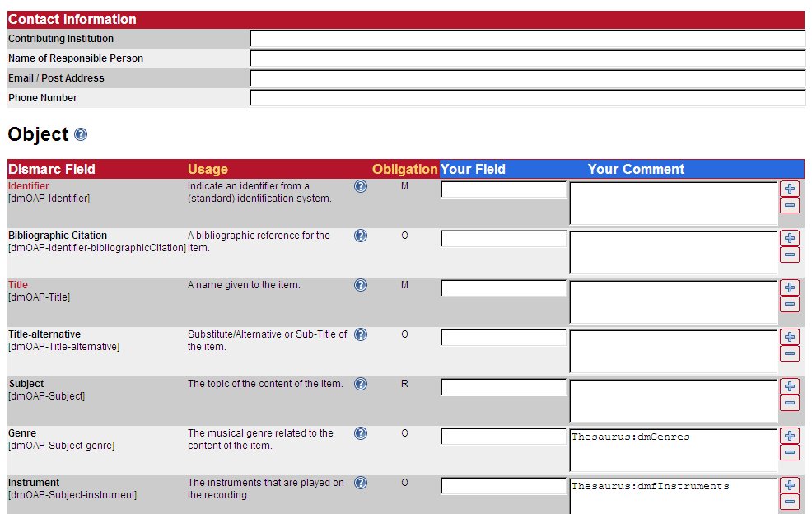The width and height of the screenshot is (812, 514).
Task: Open help icon next to Object heading
Action: tap(81, 134)
